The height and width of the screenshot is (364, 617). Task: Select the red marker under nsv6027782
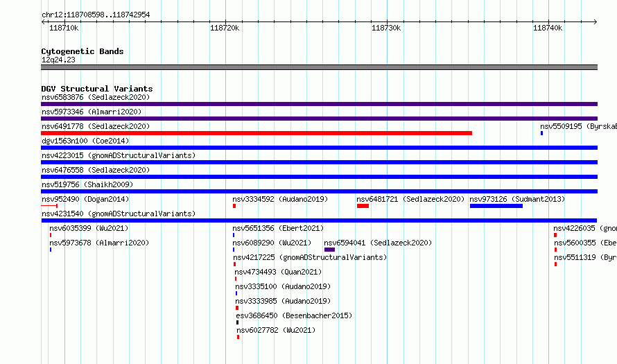(x=238, y=337)
